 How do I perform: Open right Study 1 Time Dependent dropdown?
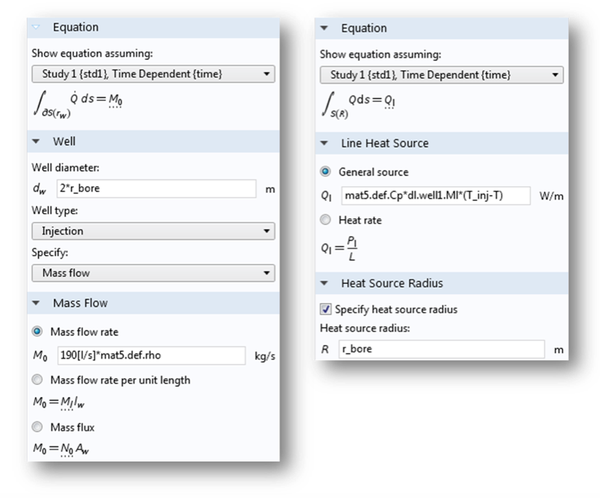coord(441,74)
